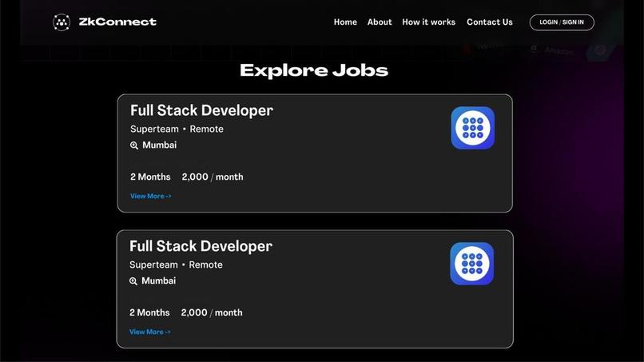This screenshot has width=644, height=362.
Task: Click the first job card's Superteam logo
Action: point(473,128)
